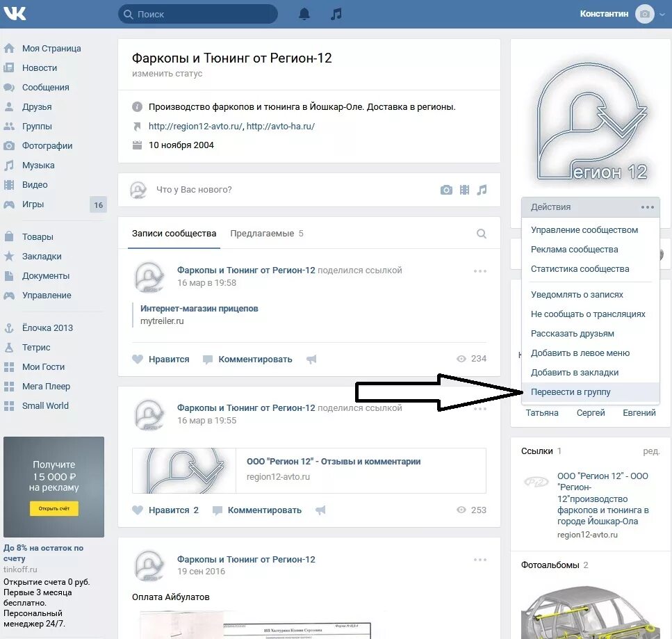This screenshot has width=672, height=639.
Task: Open the music note icon in header
Action: pyautogui.click(x=336, y=14)
